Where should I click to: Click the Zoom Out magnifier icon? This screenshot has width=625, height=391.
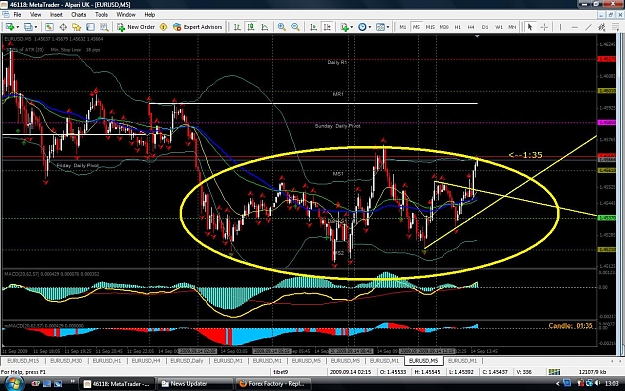(295, 27)
